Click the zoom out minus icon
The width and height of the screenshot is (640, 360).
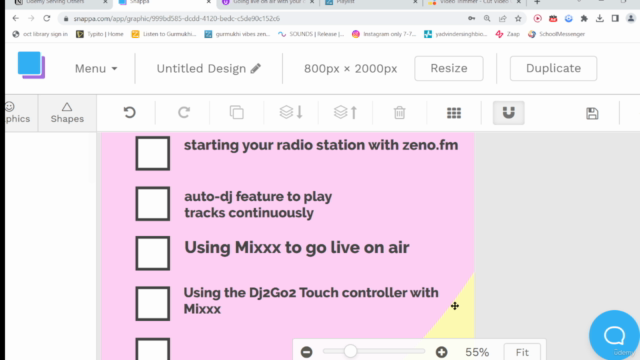pyautogui.click(x=307, y=352)
